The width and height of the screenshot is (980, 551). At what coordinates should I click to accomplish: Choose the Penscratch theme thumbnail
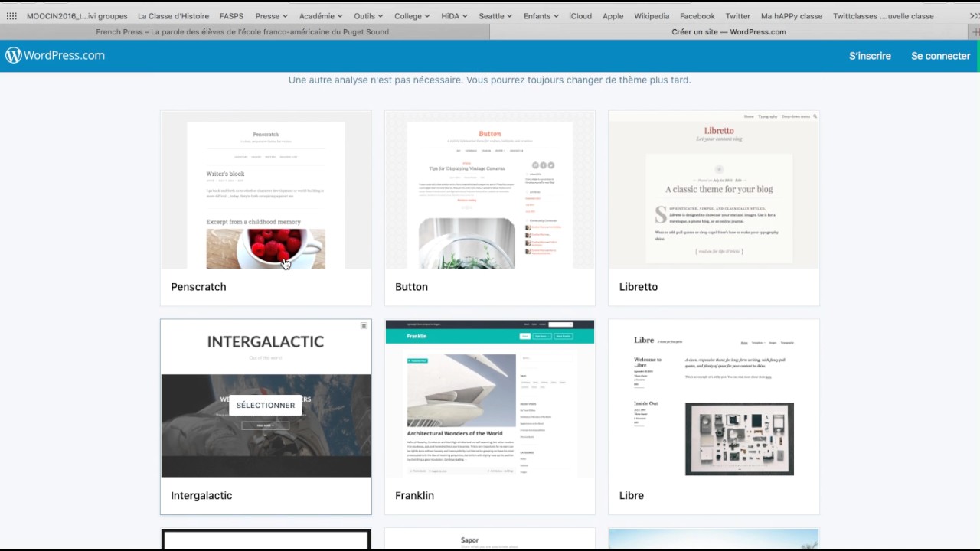click(266, 190)
